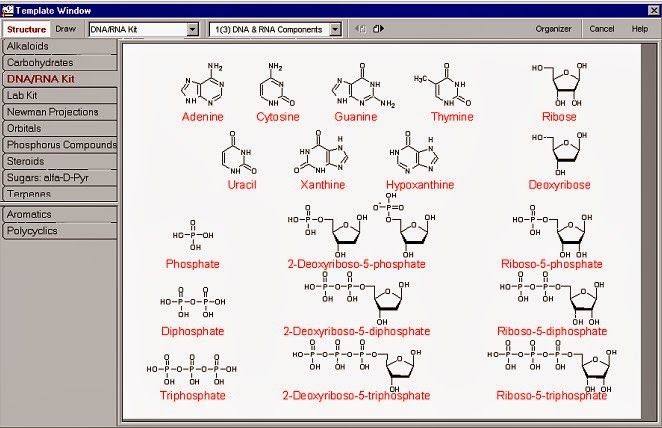Open the DNA/RNA Kit dropdown arrow
The height and width of the screenshot is (428, 662).
193,29
